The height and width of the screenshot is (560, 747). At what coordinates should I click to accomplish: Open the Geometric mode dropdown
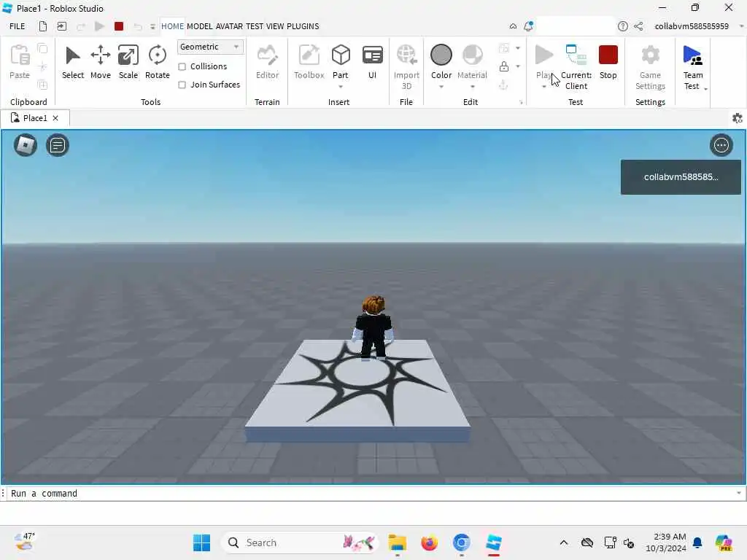[x=210, y=47]
